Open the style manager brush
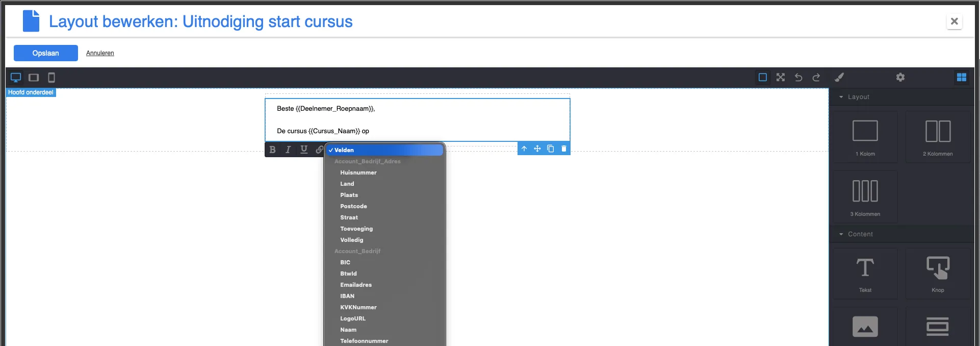Image resolution: width=980 pixels, height=346 pixels. [x=839, y=77]
